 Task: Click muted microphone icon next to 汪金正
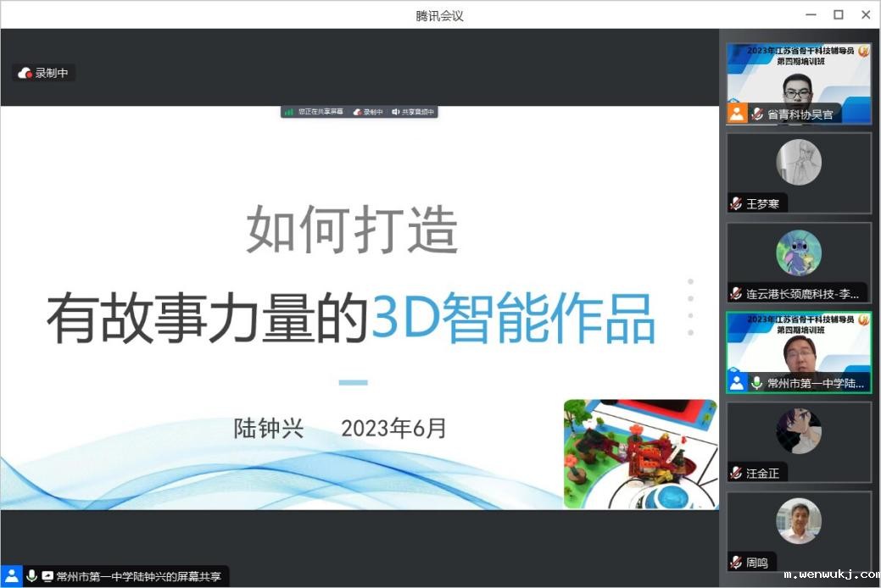click(736, 474)
